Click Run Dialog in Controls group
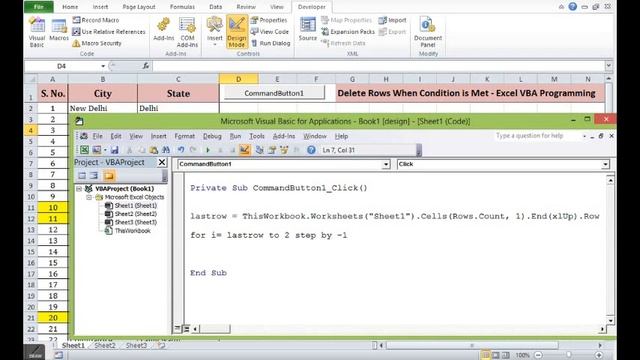The image size is (640, 360). coord(271,43)
